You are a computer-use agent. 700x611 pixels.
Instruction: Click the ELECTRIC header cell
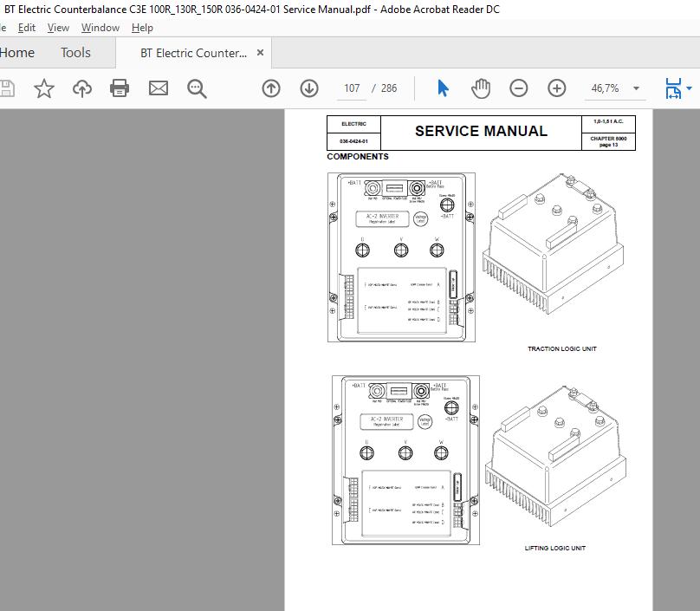pyautogui.click(x=353, y=124)
